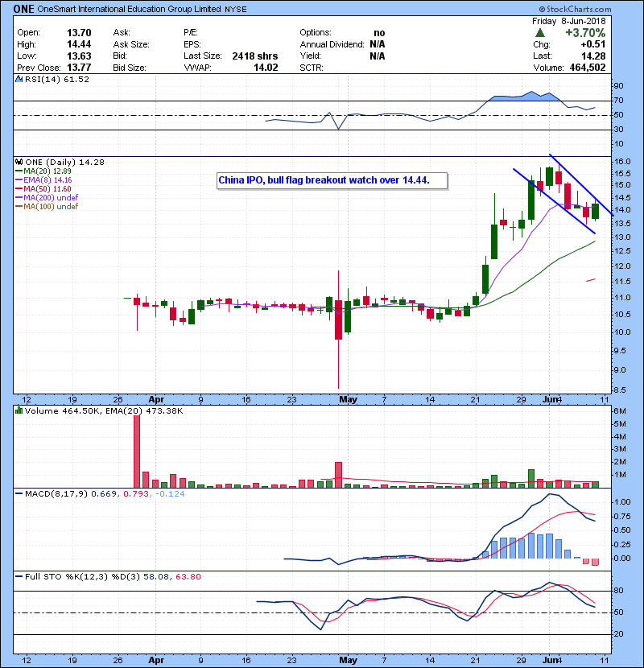Click the ONE (Daily) 14.28 chart title
The image size is (644, 668).
click(x=64, y=163)
